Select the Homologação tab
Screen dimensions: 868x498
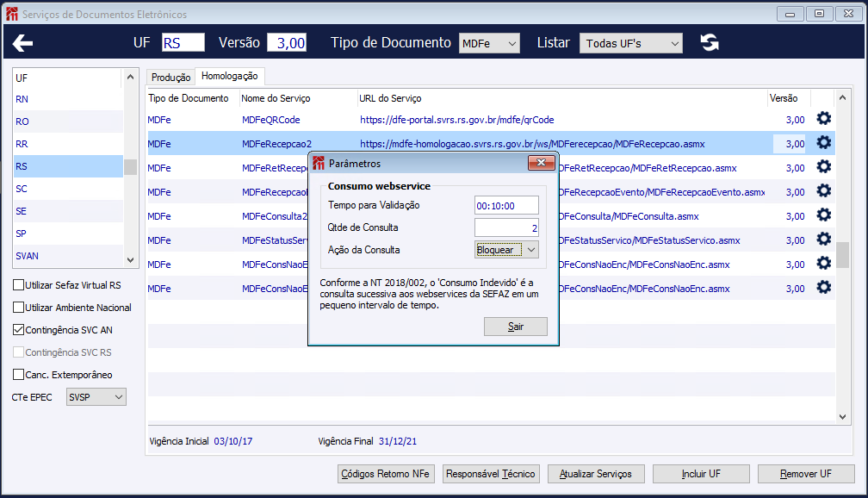point(230,76)
